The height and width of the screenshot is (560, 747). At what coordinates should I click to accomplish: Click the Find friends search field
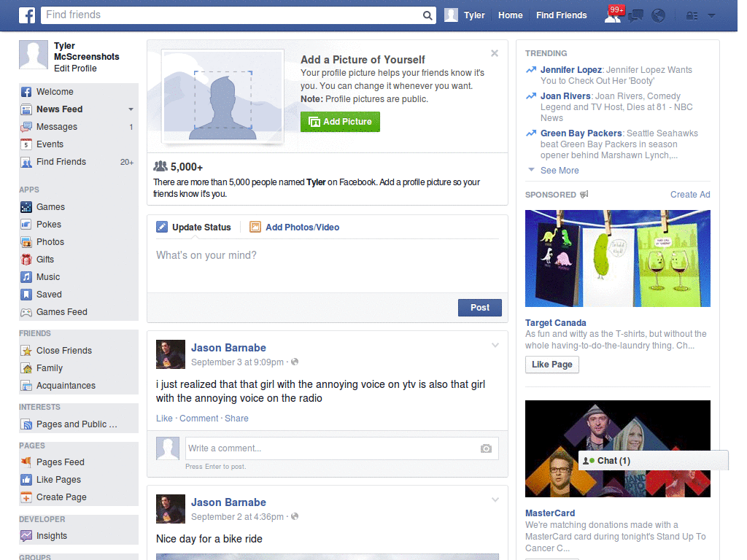(231, 15)
